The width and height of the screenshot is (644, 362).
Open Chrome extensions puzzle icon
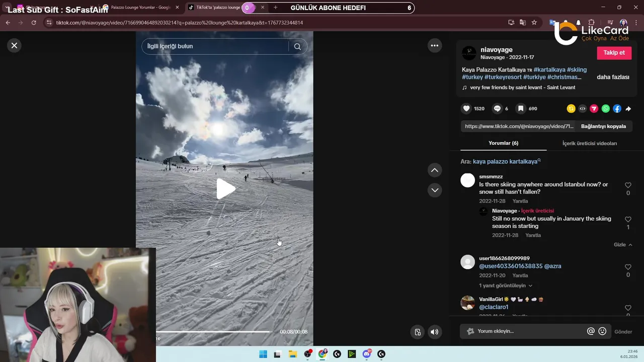592,23
